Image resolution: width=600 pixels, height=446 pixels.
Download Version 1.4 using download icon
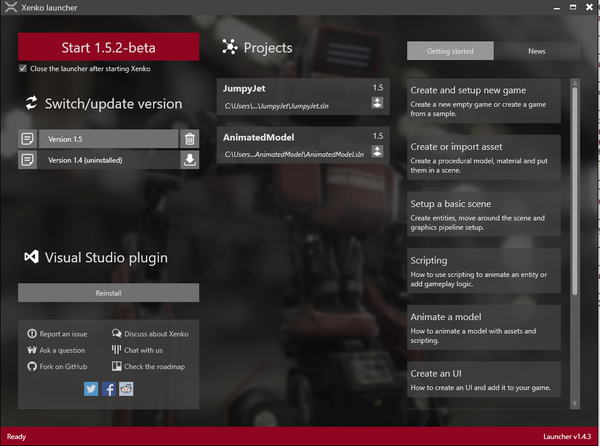click(x=190, y=160)
